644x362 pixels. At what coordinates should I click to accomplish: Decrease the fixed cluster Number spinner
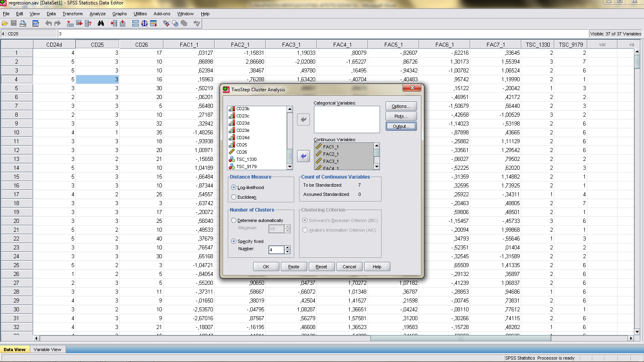click(287, 252)
